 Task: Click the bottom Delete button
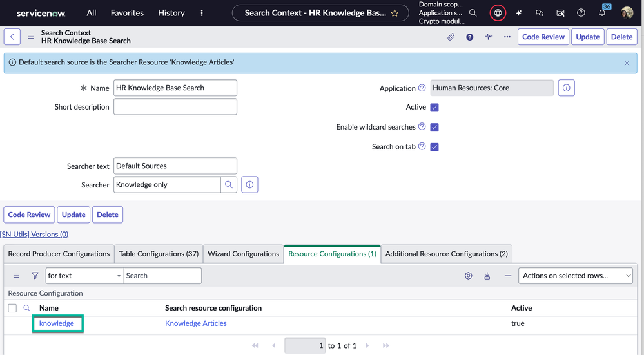108,215
